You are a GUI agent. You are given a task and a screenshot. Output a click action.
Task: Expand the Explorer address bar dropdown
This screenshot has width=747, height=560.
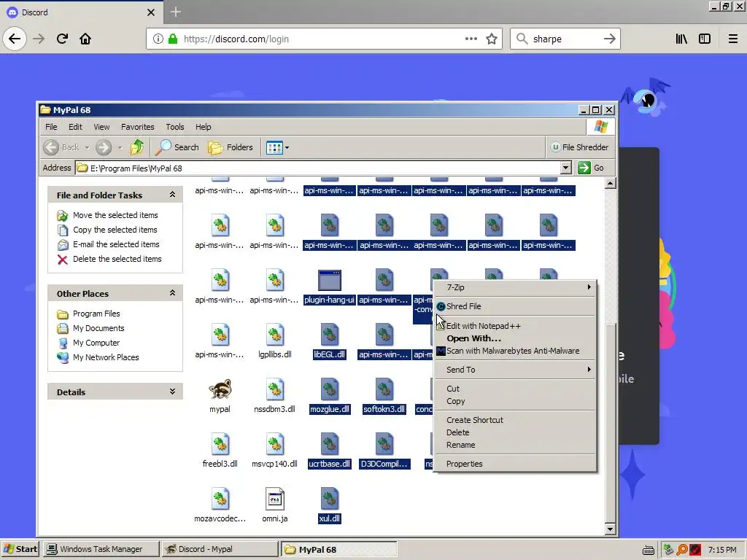565,168
